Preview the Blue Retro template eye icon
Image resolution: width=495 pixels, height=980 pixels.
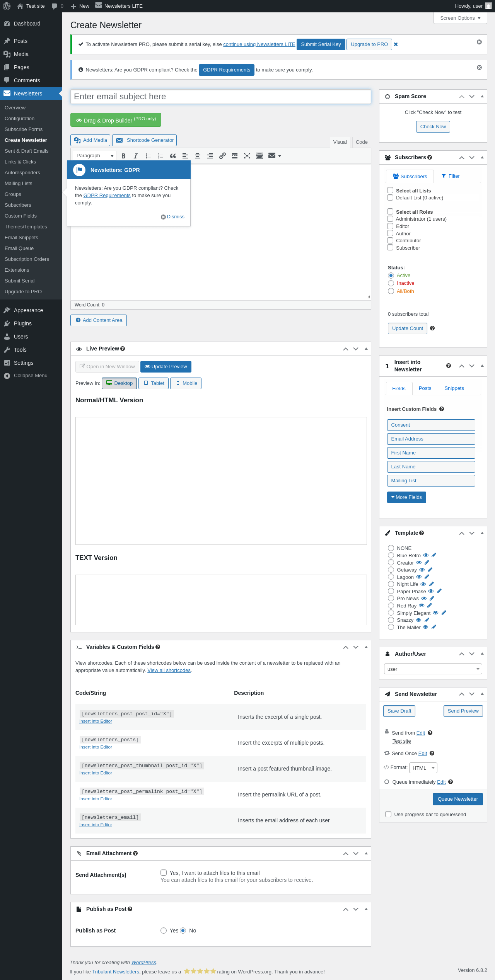point(426,555)
